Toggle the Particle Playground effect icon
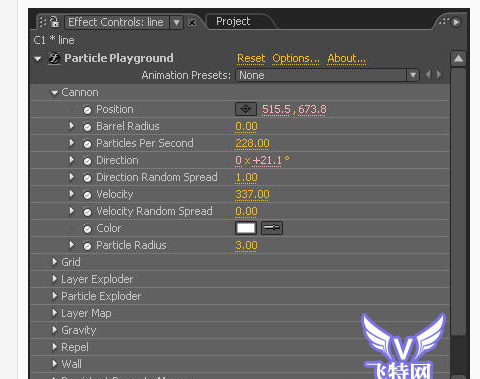The height and width of the screenshot is (379, 480). [x=54, y=58]
